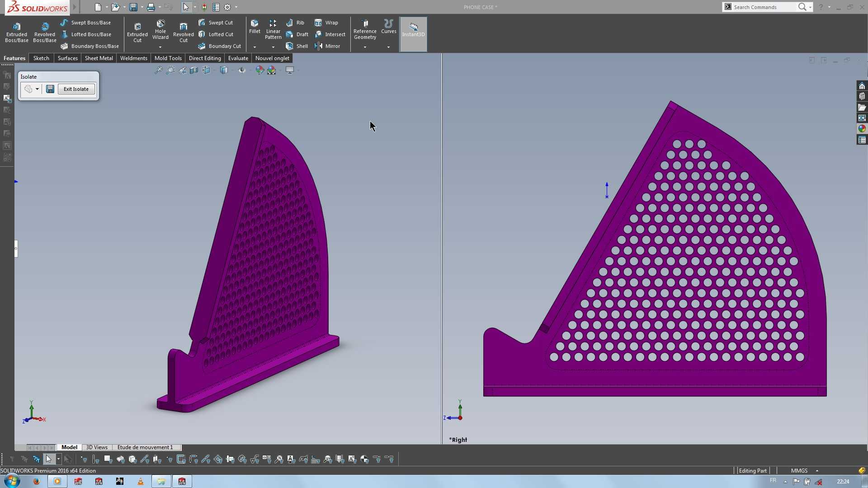Go to the Evaluate tab
This screenshot has width=868, height=488.
pos(238,58)
